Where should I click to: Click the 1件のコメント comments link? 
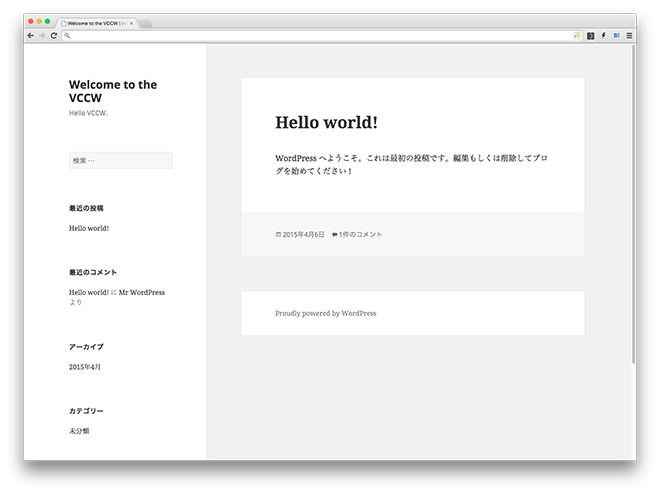360,234
